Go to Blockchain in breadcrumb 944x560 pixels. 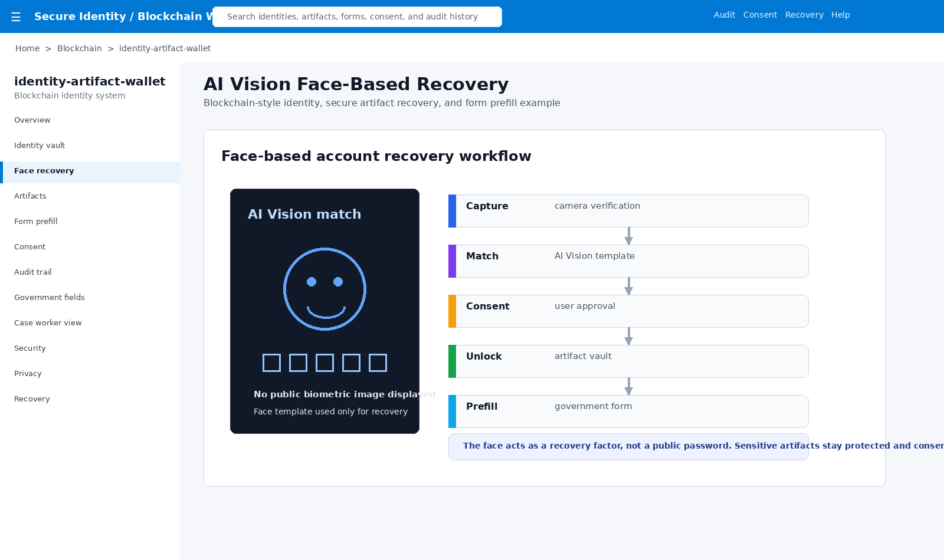point(80,48)
